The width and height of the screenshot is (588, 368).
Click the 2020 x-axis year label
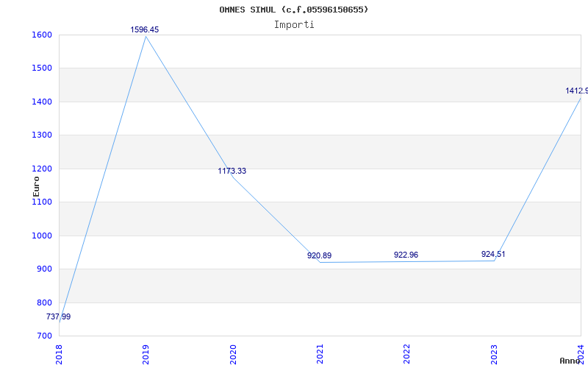(233, 354)
